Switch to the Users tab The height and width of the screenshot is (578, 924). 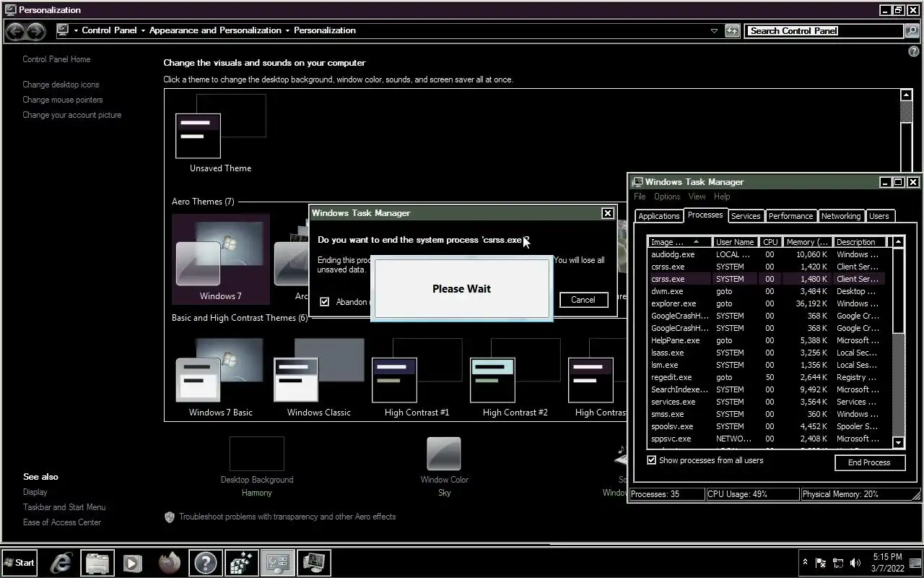click(x=879, y=216)
